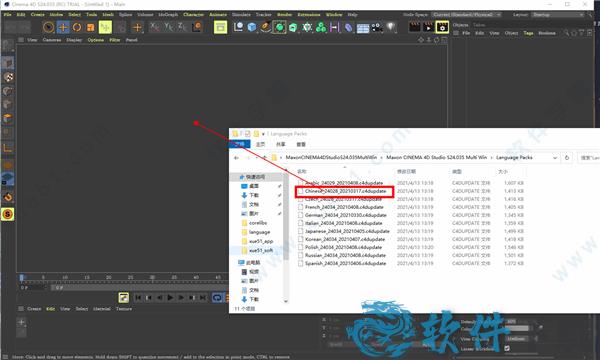Select the Texture mode checkerboard icon
This screenshot has width=600, height=360.
pos(8,77)
